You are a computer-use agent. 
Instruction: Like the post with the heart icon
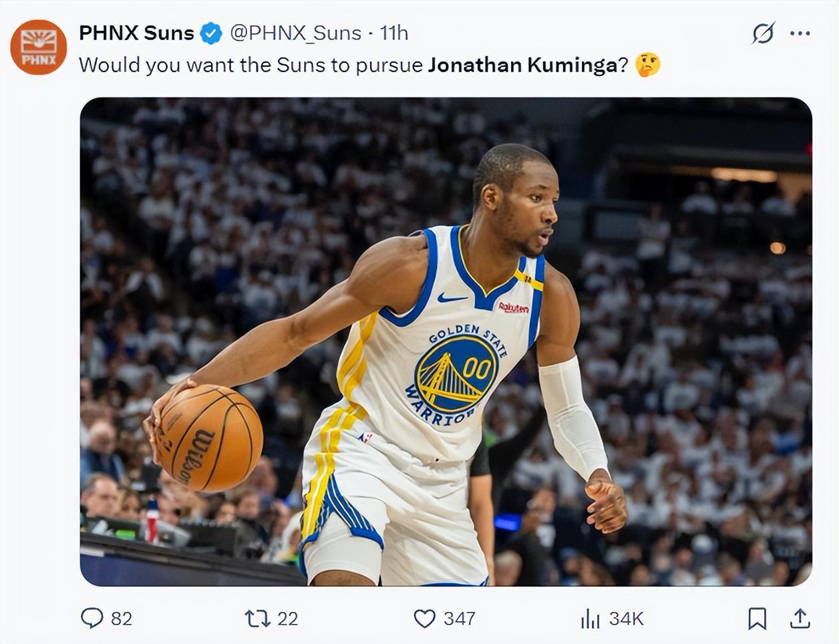tap(424, 619)
